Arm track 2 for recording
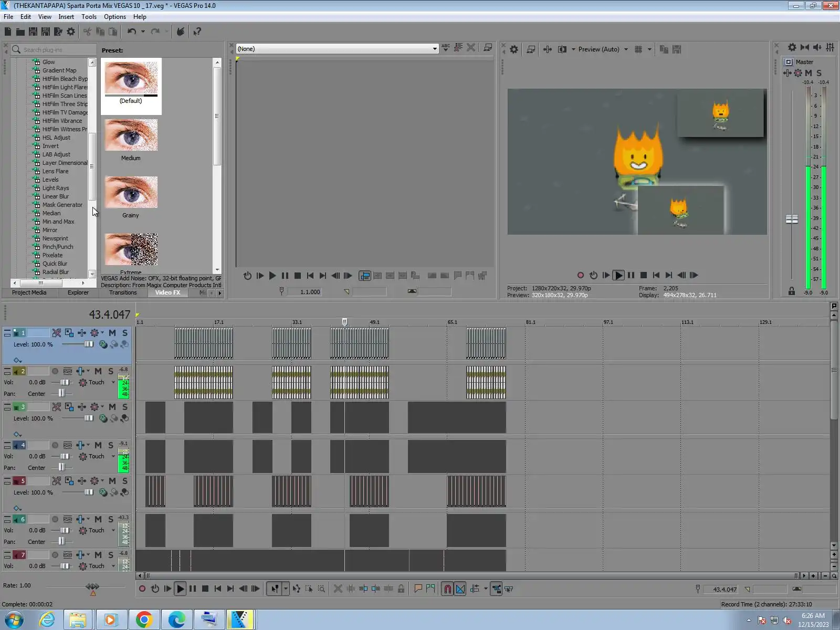 click(x=55, y=371)
